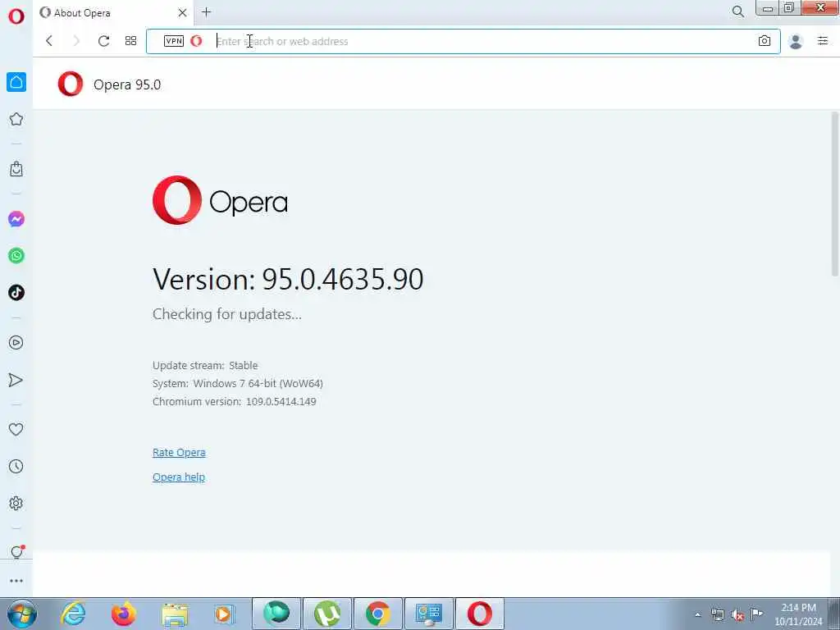This screenshot has width=840, height=630.
Task: Click the Rate Opera link
Action: (x=179, y=452)
